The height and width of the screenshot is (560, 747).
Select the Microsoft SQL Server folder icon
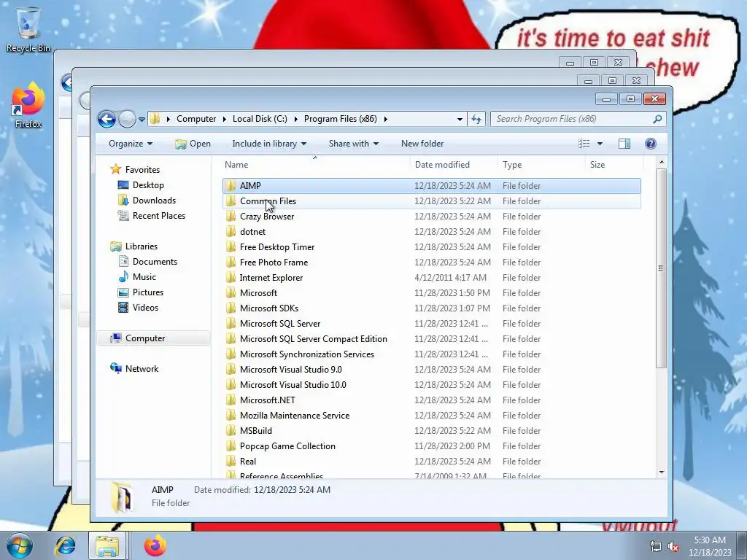click(231, 323)
